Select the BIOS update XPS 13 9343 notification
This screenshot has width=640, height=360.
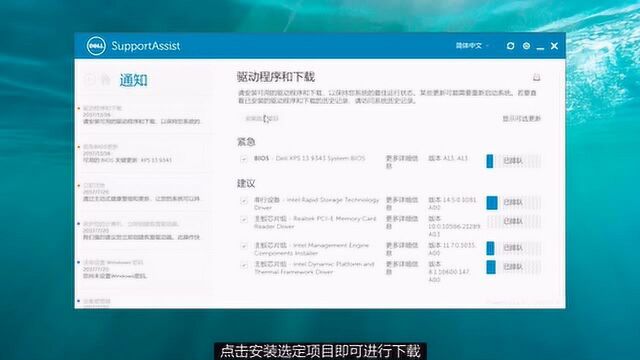point(143,153)
